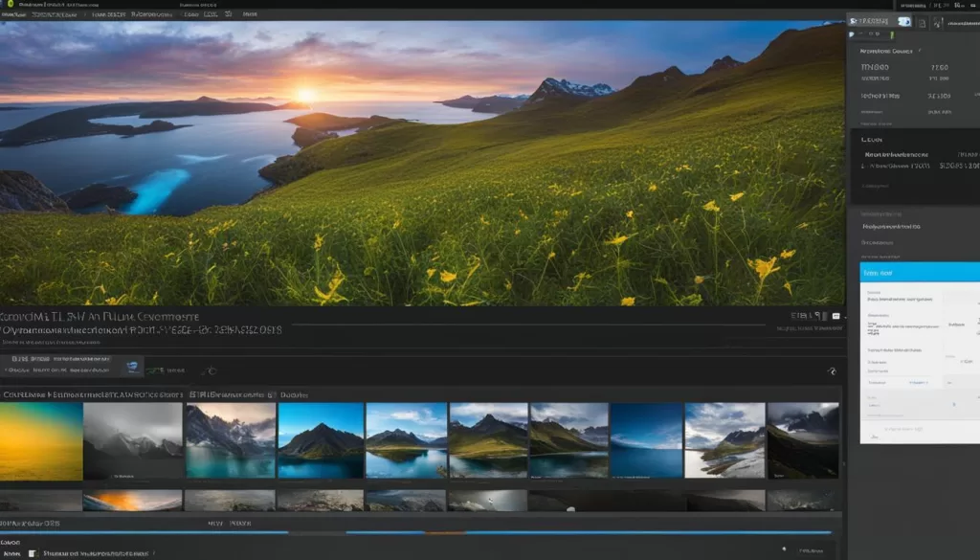980x560 pixels.
Task: Select the yellow gradient thumbnail in the filmstrip
Action: (41, 440)
